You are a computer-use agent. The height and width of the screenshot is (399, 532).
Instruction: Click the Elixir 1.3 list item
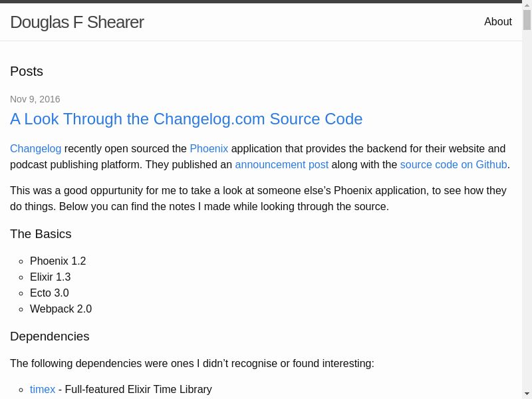pyautogui.click(x=50, y=277)
